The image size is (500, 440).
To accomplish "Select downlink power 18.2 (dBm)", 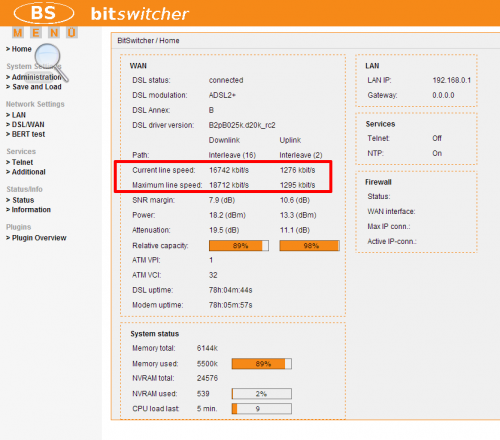I will [x=227, y=215].
